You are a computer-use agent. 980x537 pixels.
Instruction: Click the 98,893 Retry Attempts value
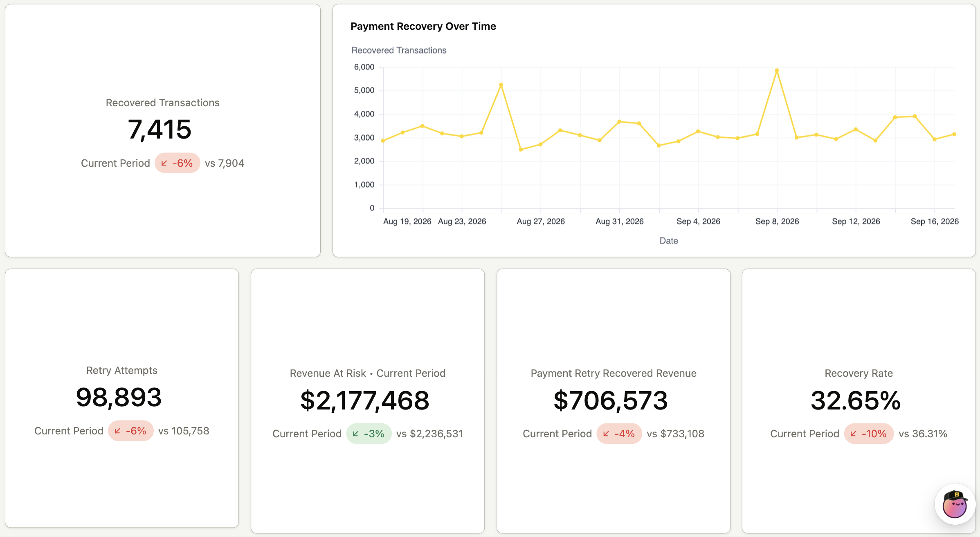119,397
